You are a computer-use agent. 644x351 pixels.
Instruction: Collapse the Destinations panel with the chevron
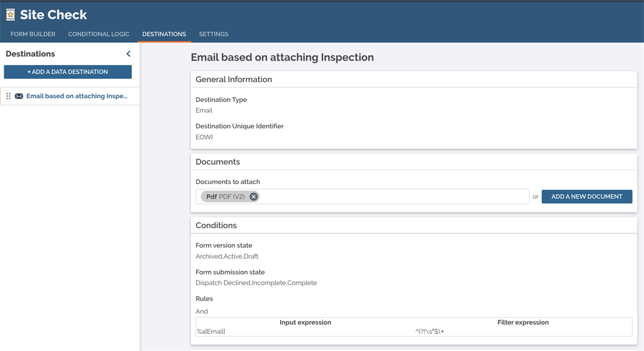(x=128, y=54)
